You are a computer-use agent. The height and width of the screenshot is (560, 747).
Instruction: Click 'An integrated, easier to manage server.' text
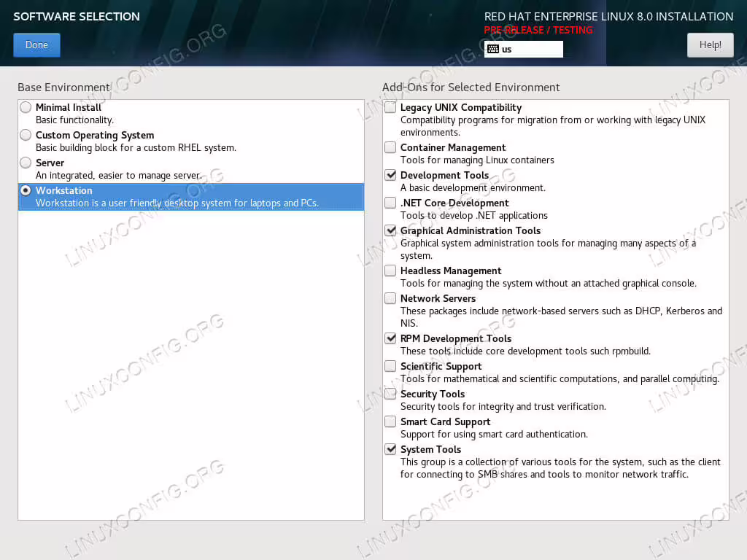119,176
